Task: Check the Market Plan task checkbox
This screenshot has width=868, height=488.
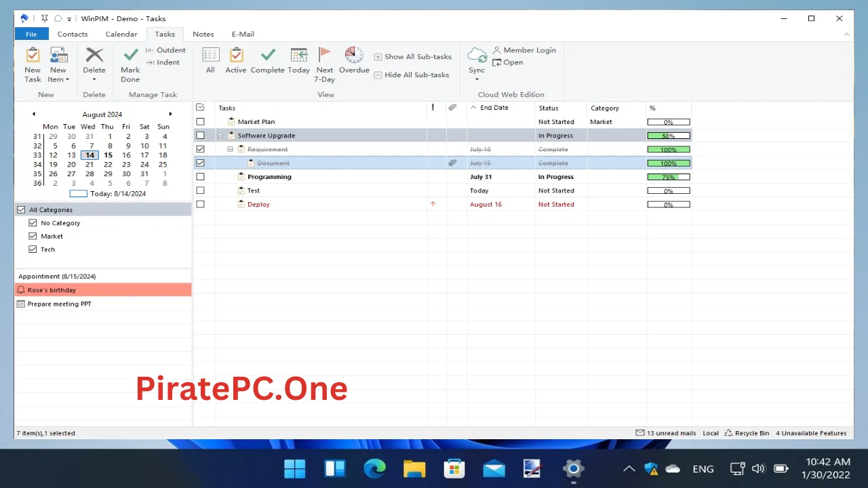Action: pyautogui.click(x=200, y=122)
